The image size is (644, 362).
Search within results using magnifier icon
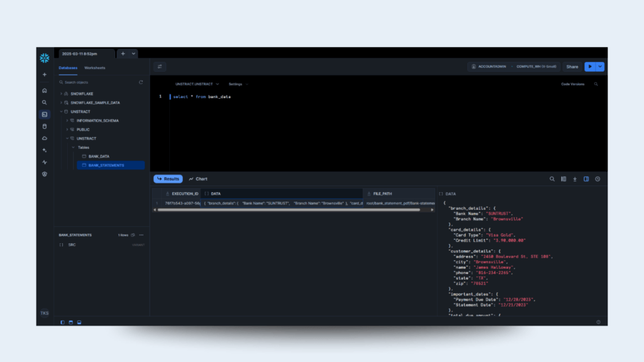pos(552,179)
